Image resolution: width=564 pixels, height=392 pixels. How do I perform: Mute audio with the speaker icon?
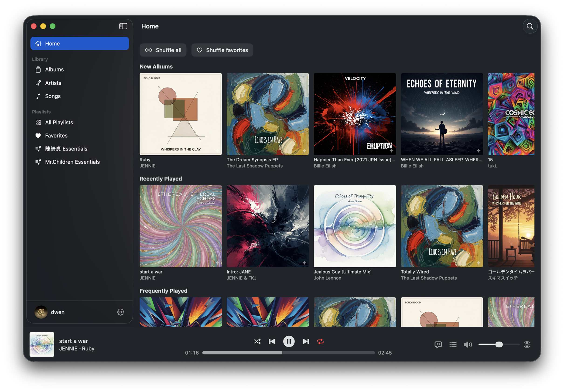pyautogui.click(x=468, y=344)
